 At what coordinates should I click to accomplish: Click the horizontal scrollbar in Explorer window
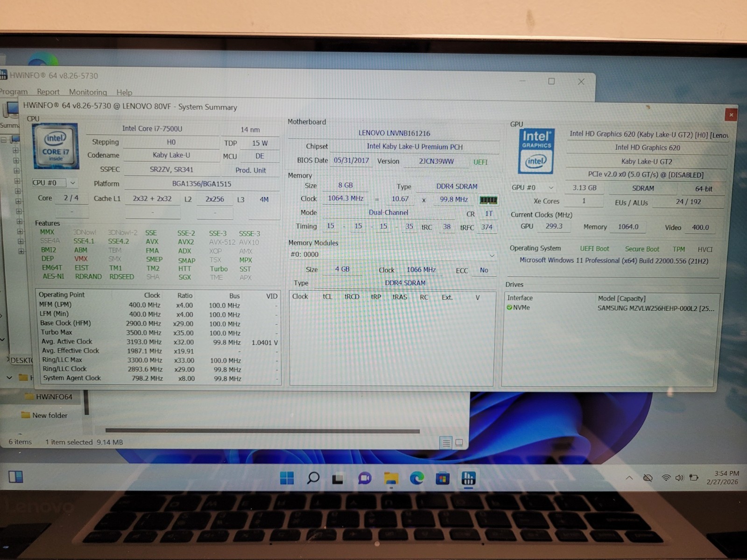click(x=262, y=431)
